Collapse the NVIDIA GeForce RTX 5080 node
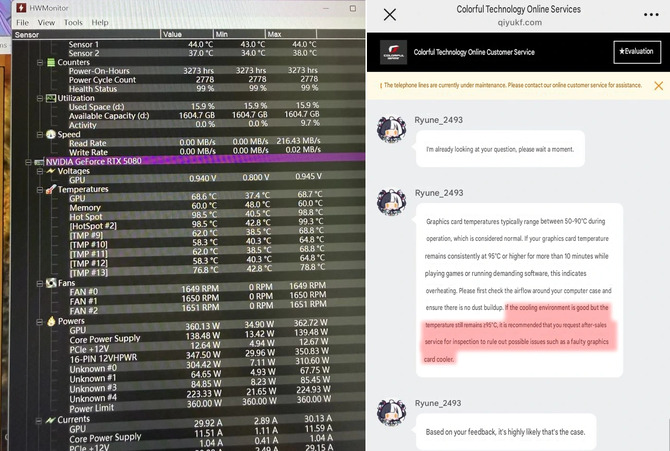 click(28, 162)
